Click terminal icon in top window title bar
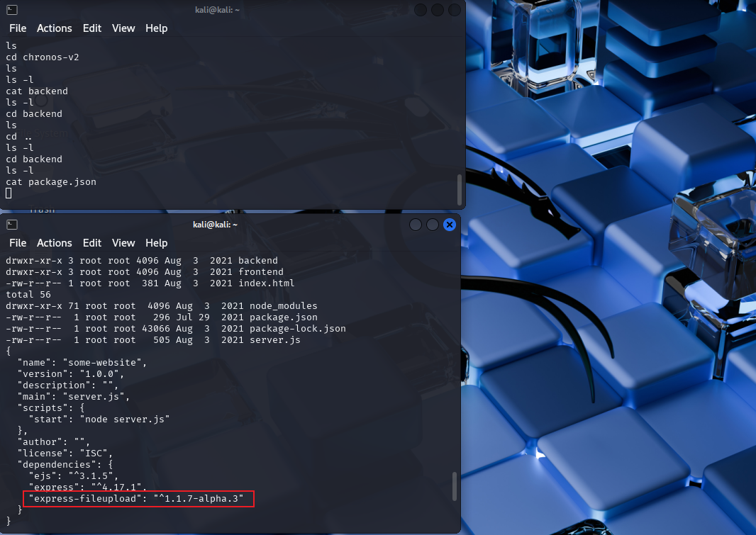Viewport: 756px width, 535px height. pyautogui.click(x=12, y=10)
